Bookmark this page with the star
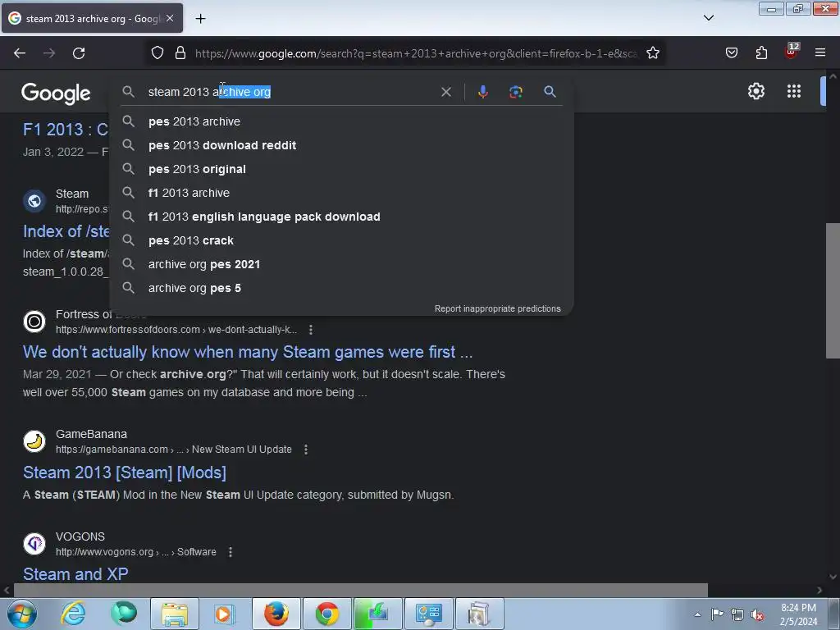This screenshot has height=630, width=840. pyautogui.click(x=652, y=53)
